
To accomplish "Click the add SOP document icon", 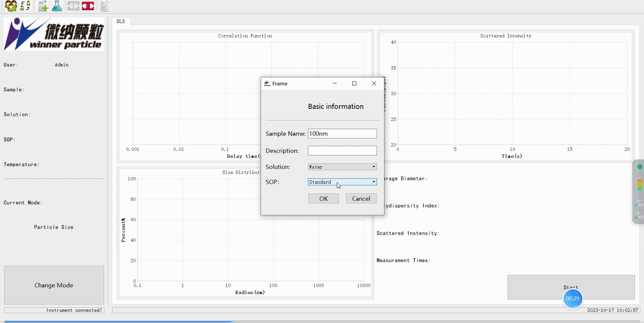I will [x=43, y=6].
